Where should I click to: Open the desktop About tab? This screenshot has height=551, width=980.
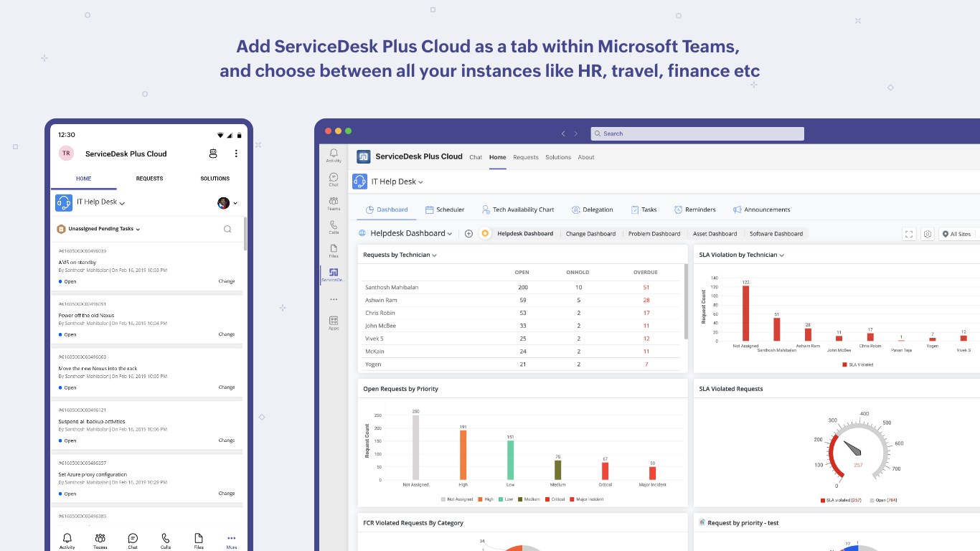pos(586,157)
